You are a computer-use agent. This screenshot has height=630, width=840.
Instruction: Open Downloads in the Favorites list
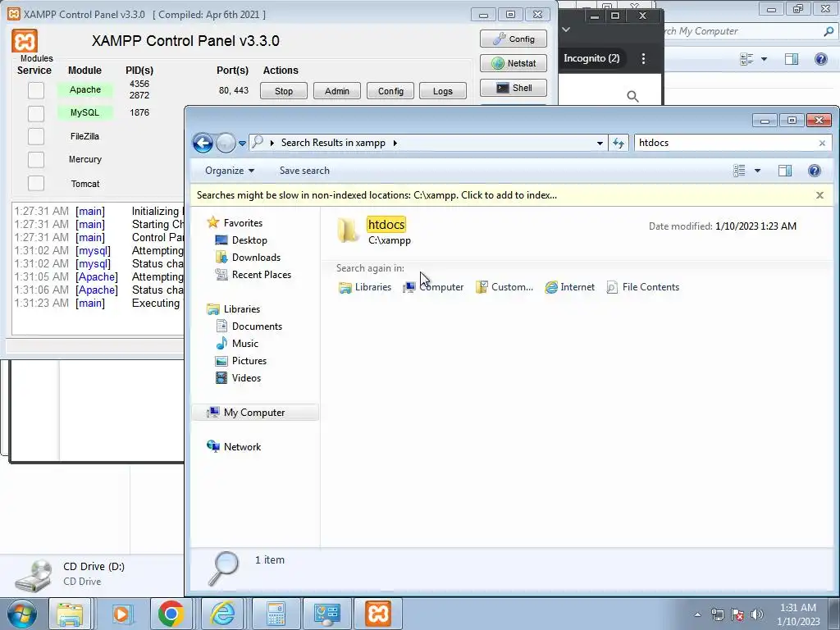pos(248,257)
